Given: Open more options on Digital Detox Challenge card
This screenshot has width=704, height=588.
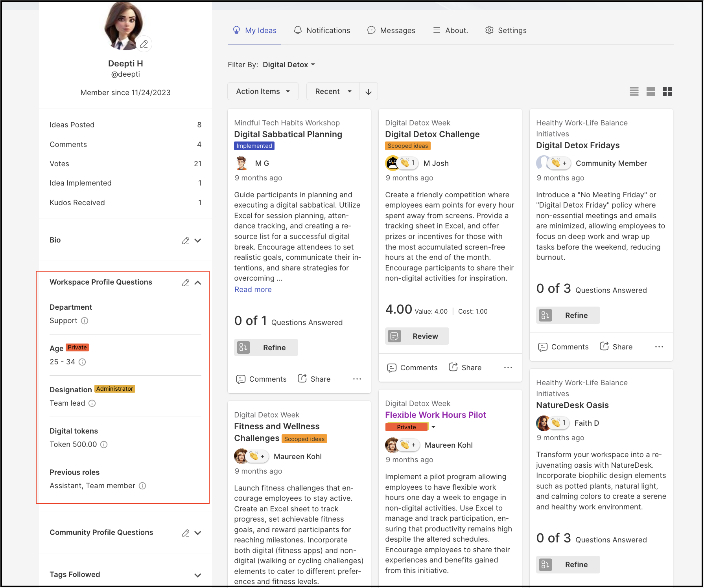Looking at the screenshot, I should pyautogui.click(x=508, y=367).
